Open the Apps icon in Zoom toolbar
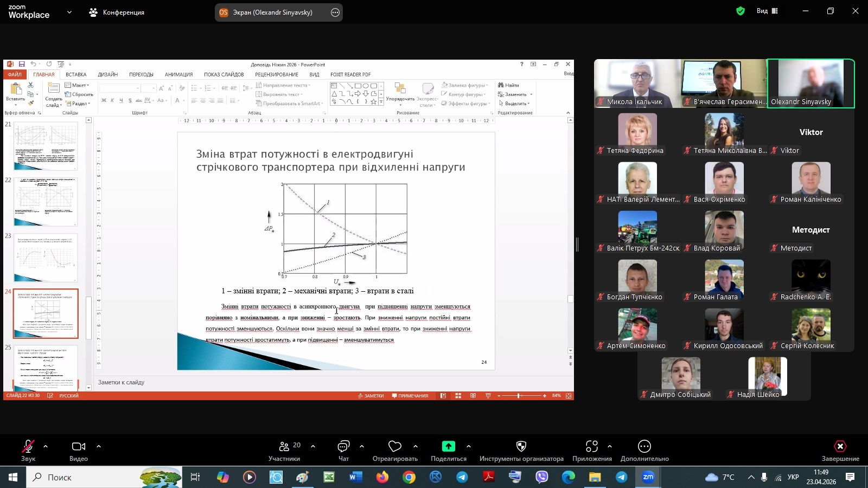 591,446
